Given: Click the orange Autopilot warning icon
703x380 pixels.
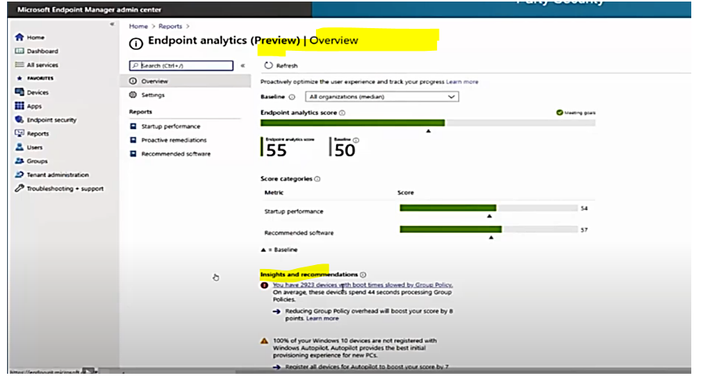Looking at the screenshot, I should [x=264, y=341].
